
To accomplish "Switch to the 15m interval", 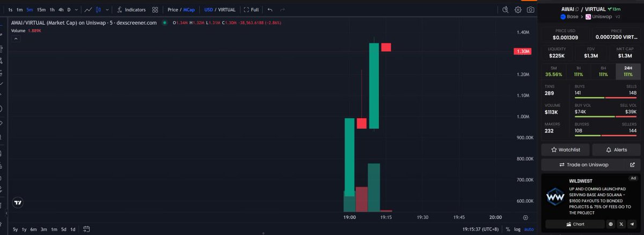I will click(x=41, y=10).
